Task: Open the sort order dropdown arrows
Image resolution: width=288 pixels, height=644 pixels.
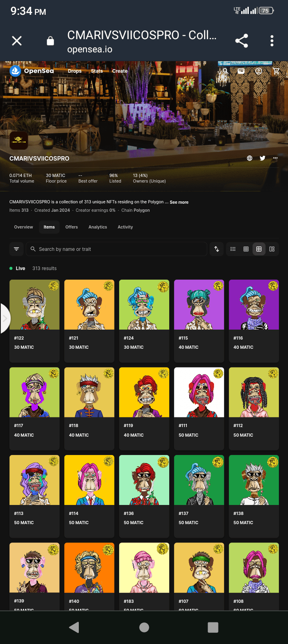Action: pos(217,249)
